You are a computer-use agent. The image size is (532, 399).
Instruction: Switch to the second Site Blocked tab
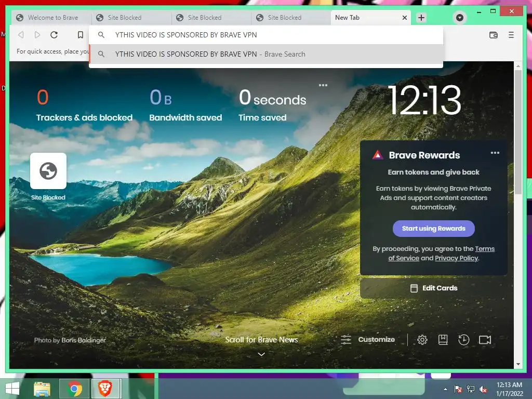[212, 18]
